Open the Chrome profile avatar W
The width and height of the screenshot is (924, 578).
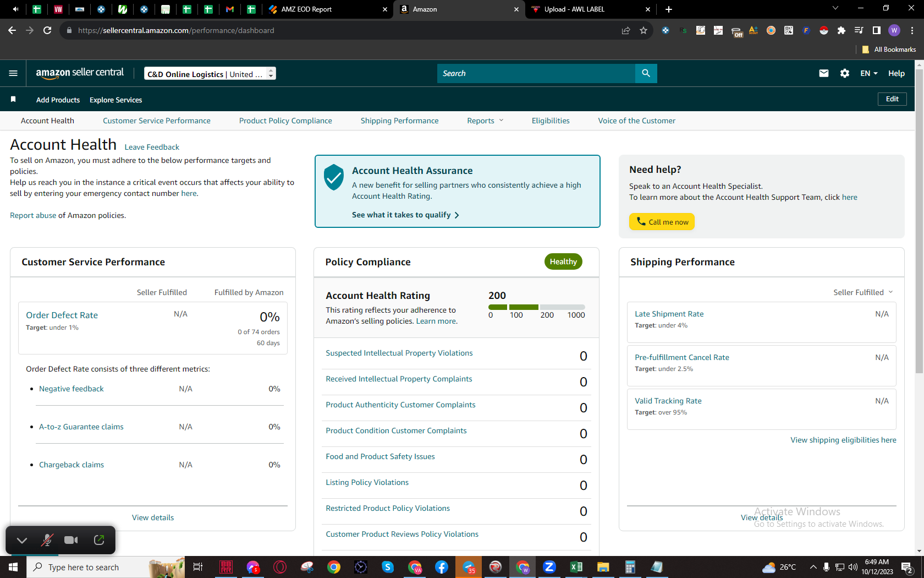point(894,30)
